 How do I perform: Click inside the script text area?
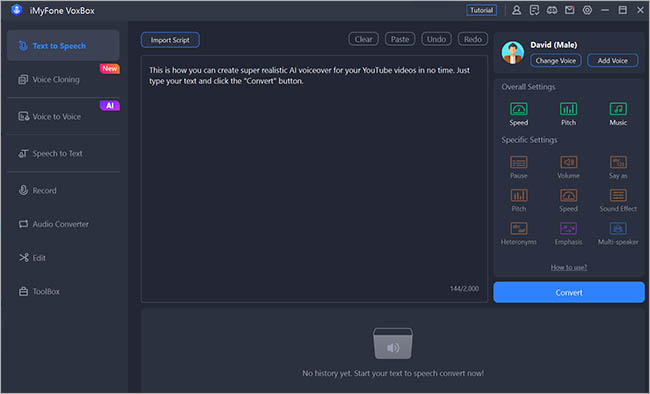point(314,179)
